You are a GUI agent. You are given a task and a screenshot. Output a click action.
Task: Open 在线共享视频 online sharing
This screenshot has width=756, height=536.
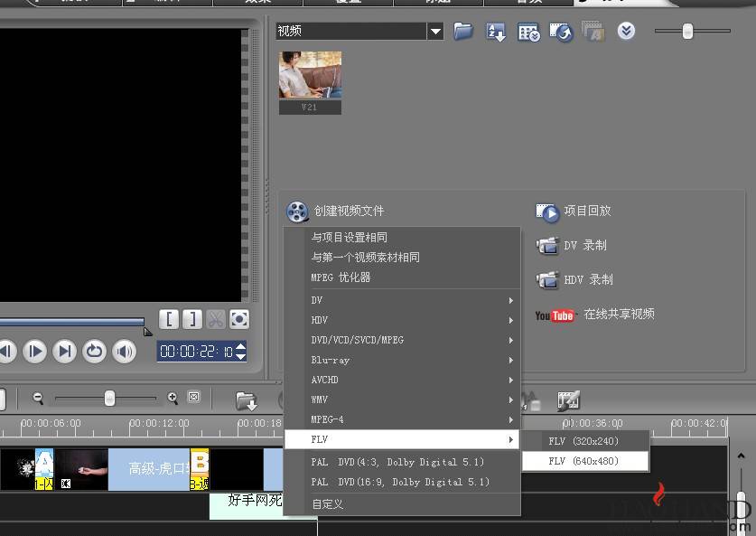coord(619,314)
